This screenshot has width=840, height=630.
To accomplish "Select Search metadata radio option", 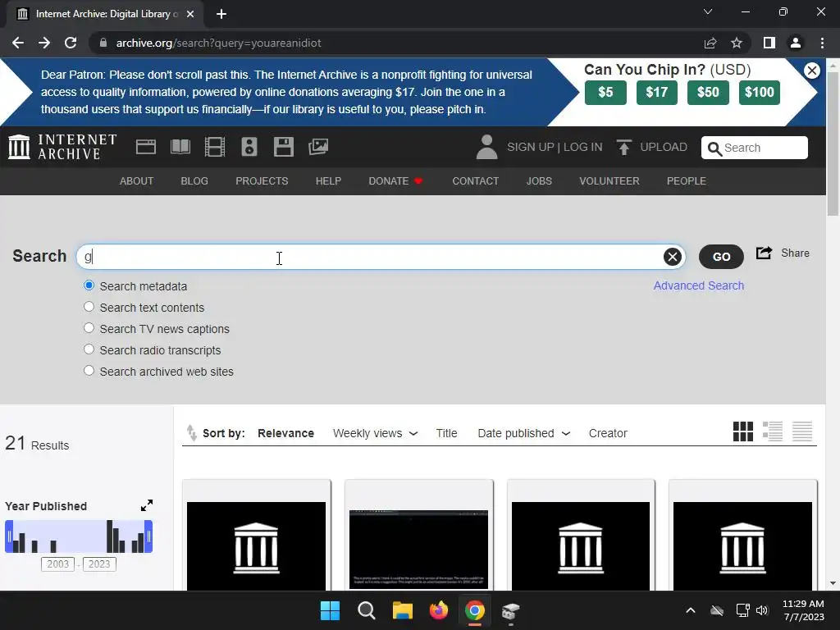I will (x=89, y=285).
